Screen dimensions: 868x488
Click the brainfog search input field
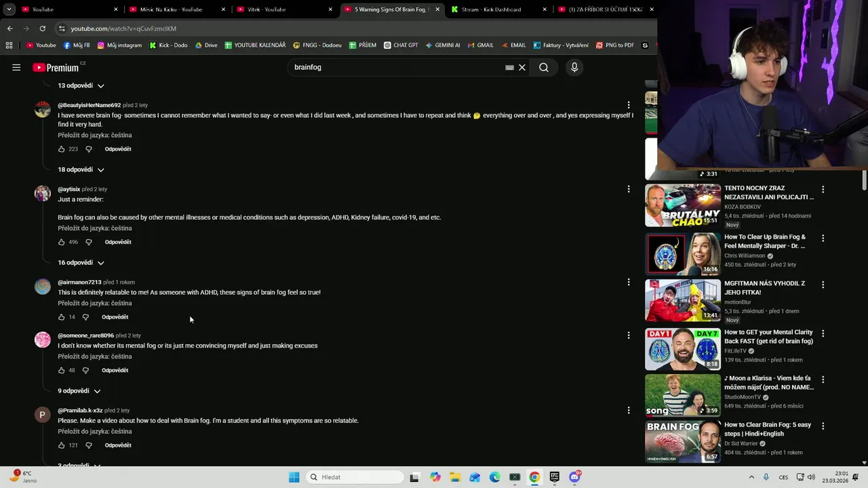pos(397,67)
